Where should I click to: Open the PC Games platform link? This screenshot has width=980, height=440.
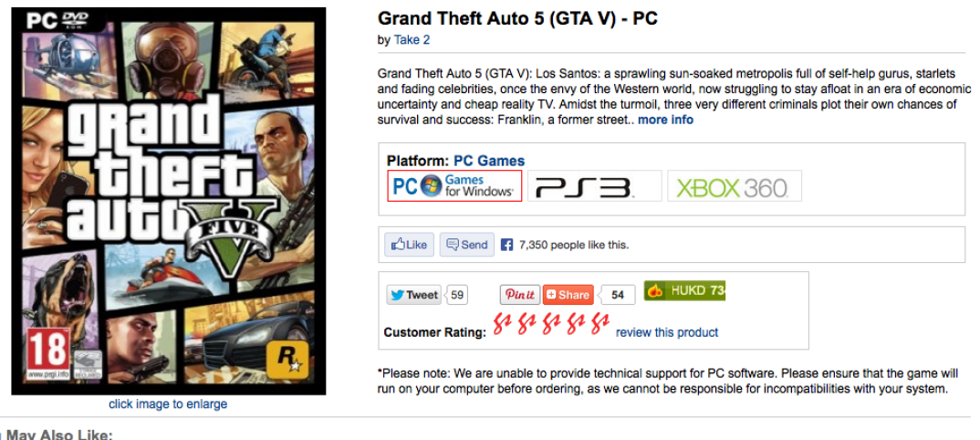489,161
